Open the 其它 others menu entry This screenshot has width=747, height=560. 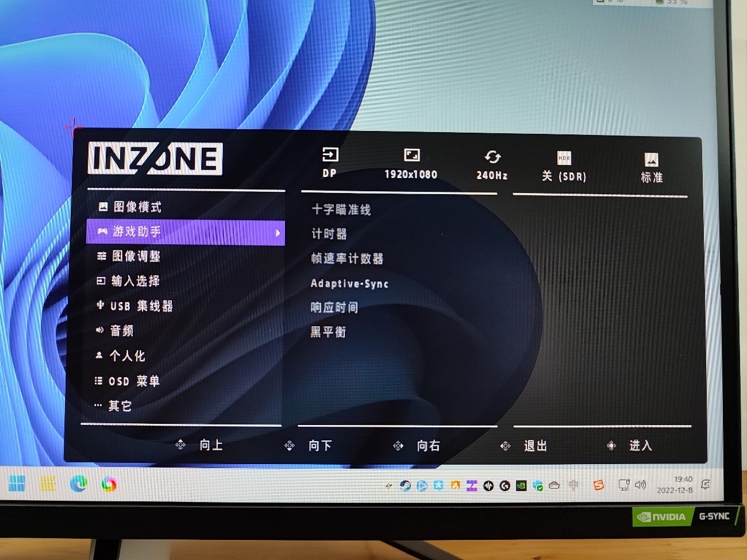(113, 406)
